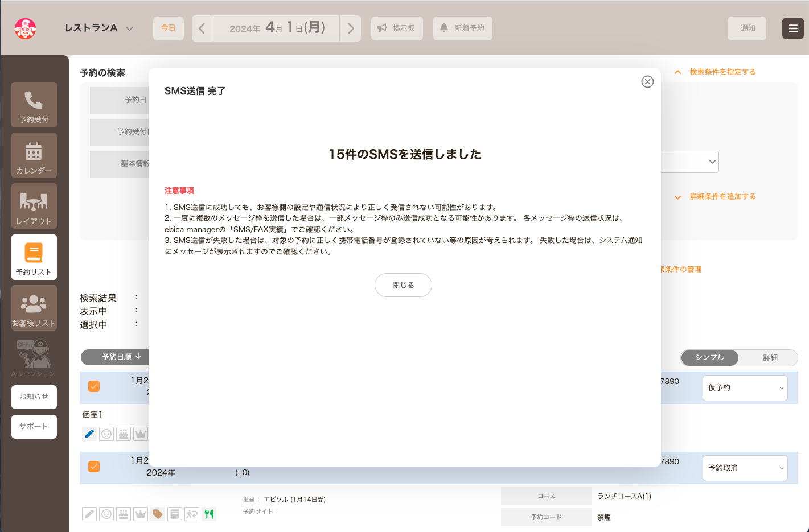The height and width of the screenshot is (532, 809).
Task: Uncheck the 仮予約 reservation row checkbox
Action: 94,386
